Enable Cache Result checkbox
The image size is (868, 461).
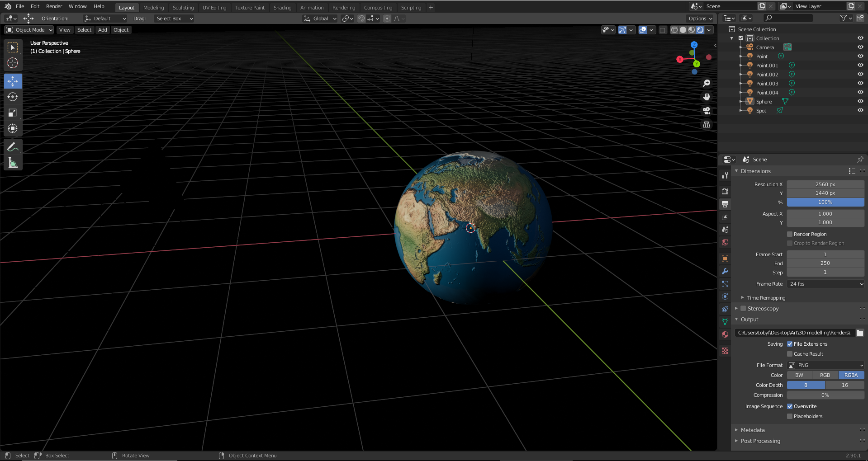point(790,354)
